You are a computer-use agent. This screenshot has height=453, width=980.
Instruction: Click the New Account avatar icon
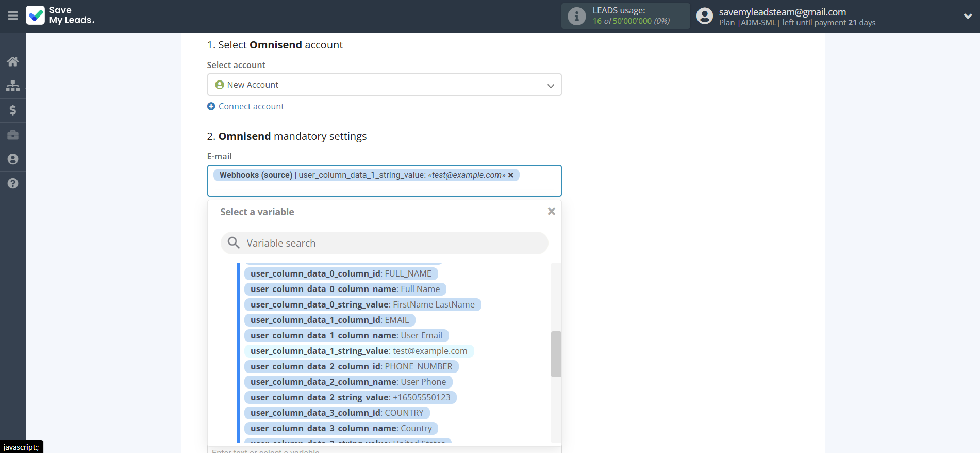[x=220, y=85]
